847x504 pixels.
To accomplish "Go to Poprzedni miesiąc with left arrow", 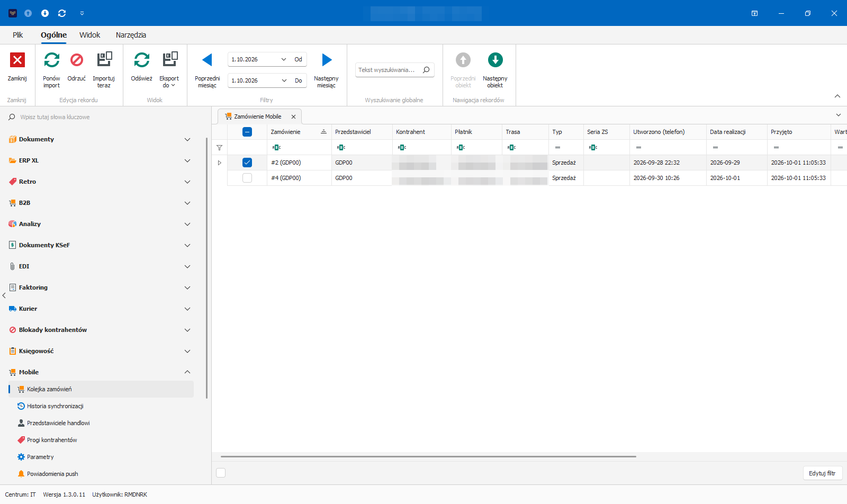I will click(207, 60).
